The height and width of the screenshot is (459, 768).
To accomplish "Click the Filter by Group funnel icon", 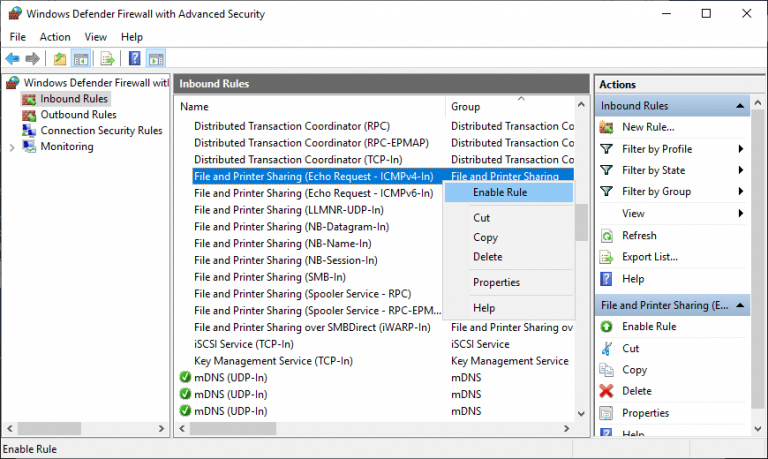I will pyautogui.click(x=606, y=192).
